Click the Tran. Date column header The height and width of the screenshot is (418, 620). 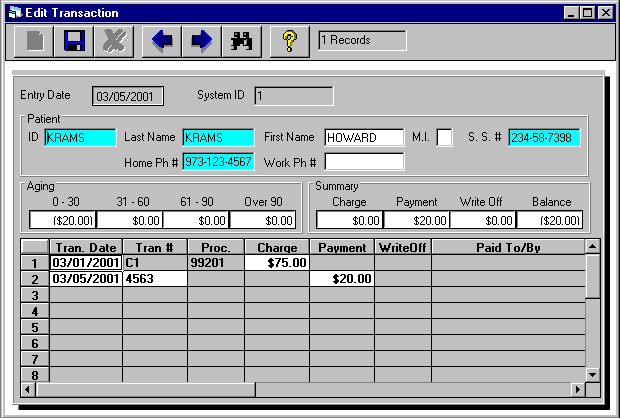(86, 247)
